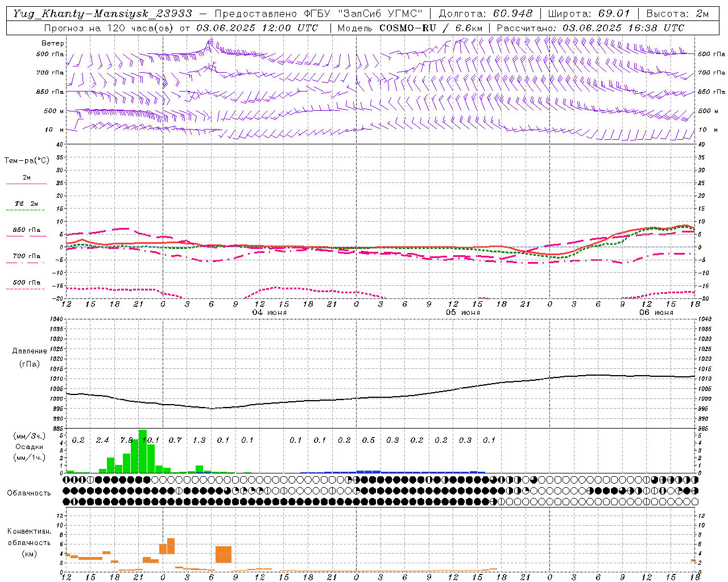Viewport: 728px width, 582px height.
Task: Click the forecast start time 03.06.2025 12:00 UTC
Action: pos(257,28)
